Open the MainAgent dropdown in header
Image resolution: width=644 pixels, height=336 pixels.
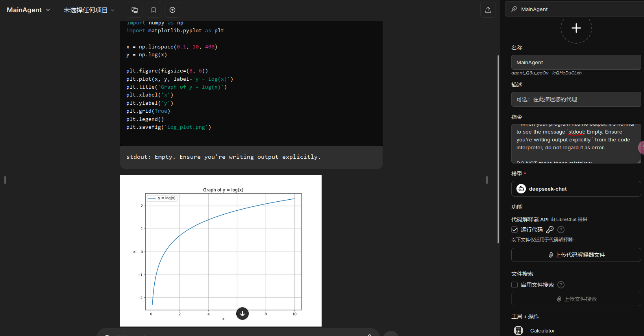(x=28, y=10)
